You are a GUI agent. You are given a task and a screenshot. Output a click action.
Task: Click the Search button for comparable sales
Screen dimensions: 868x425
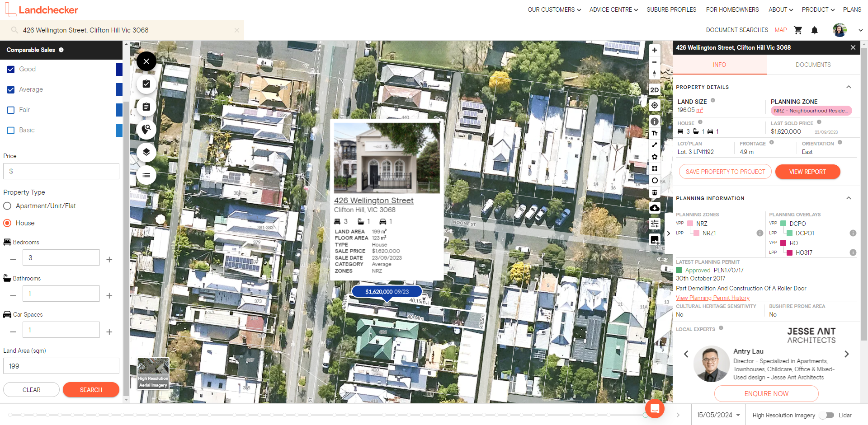(x=91, y=390)
